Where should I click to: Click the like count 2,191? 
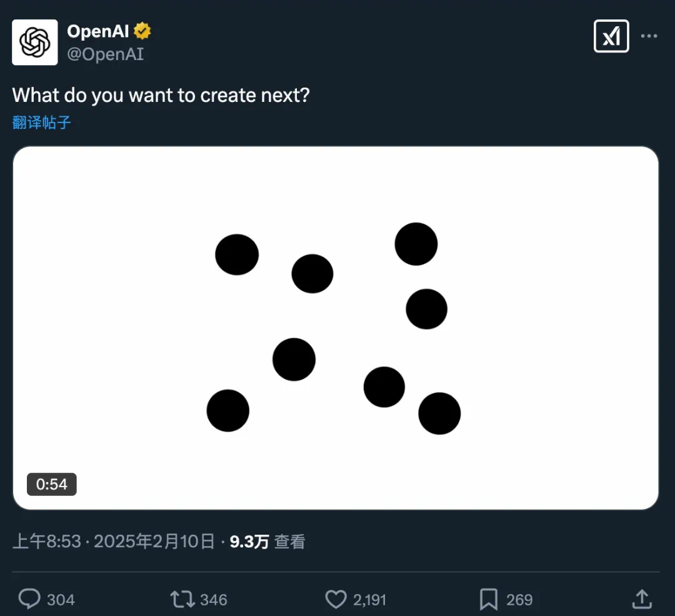point(369,599)
